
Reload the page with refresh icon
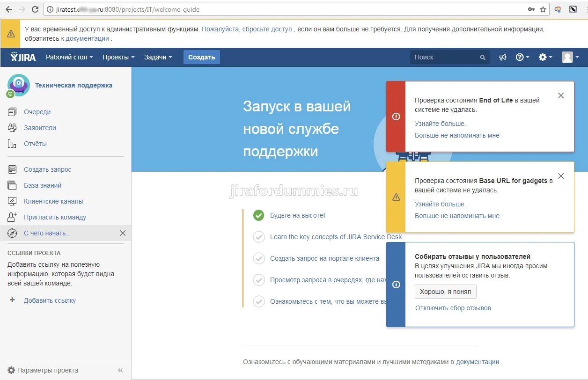coord(35,9)
